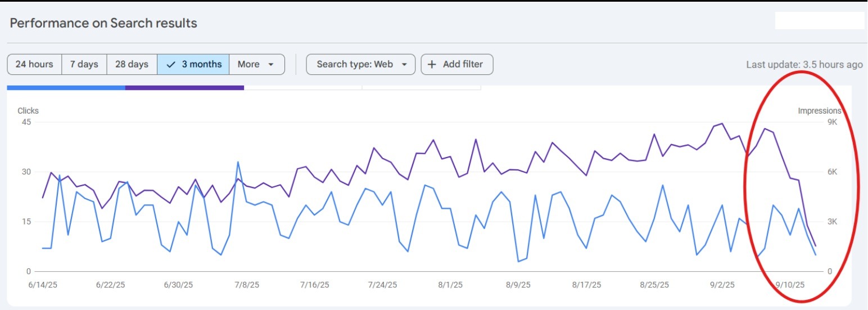Click the 6/14/25 date label on x-axis
Screen dimensions: 868x310
(43, 285)
